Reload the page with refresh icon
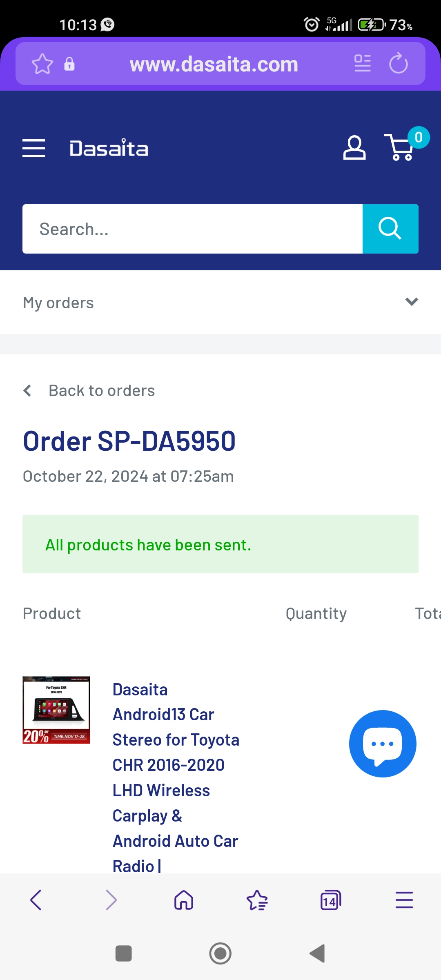Screen dimensions: 441x980 [398, 64]
